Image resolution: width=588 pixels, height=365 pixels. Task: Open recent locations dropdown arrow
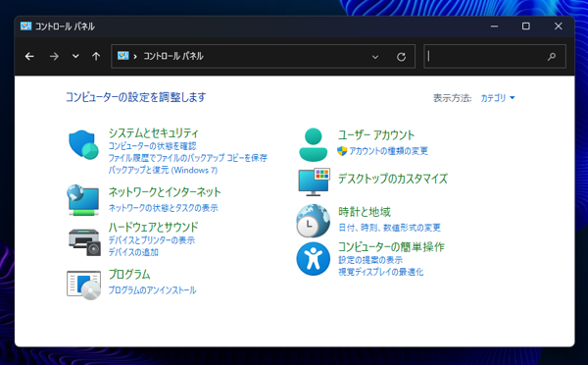(x=75, y=56)
